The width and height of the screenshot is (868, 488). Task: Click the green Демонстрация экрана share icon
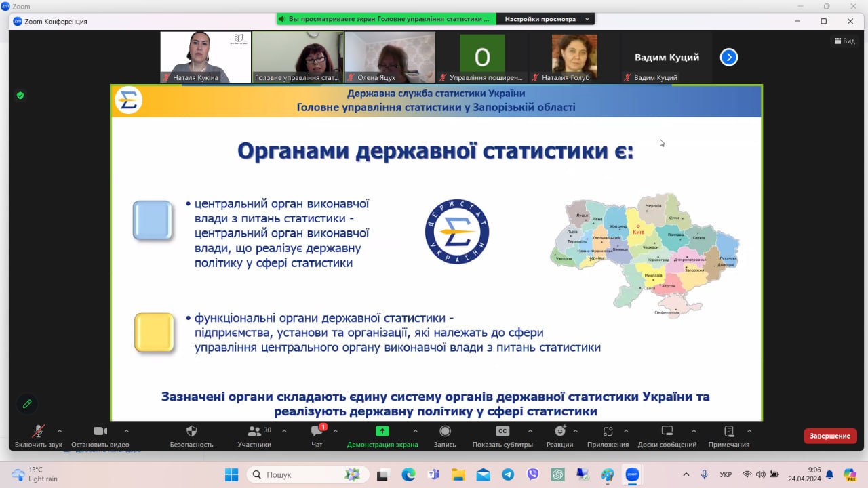pos(382,432)
